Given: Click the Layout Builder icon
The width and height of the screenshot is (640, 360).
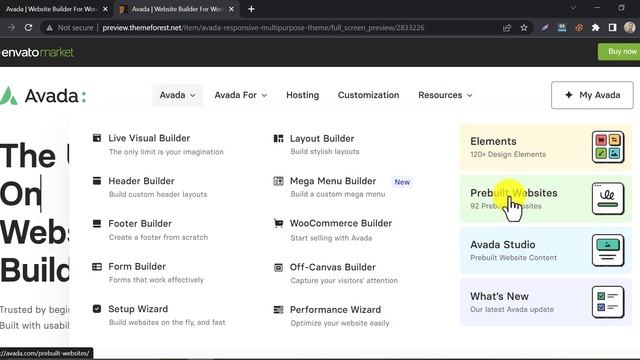Looking at the screenshot, I should click(278, 139).
